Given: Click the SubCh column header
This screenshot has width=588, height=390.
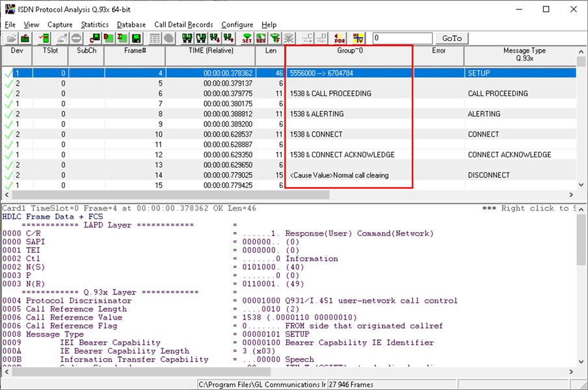Looking at the screenshot, I should (x=87, y=56).
